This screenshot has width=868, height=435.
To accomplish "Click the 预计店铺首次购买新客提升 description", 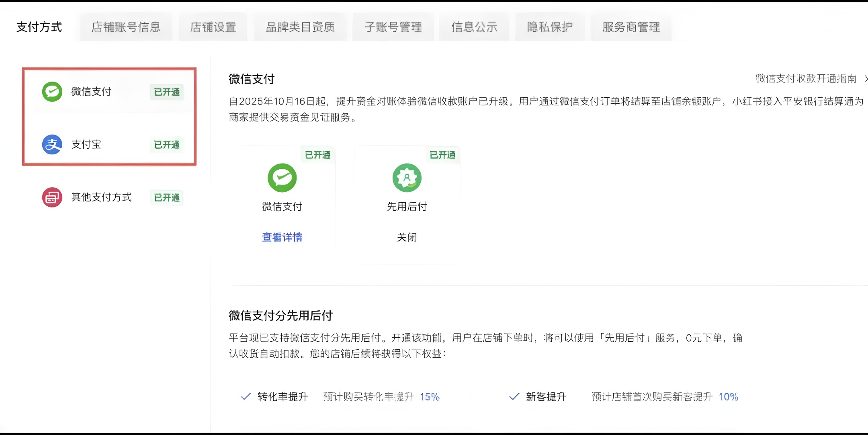I will tap(652, 397).
